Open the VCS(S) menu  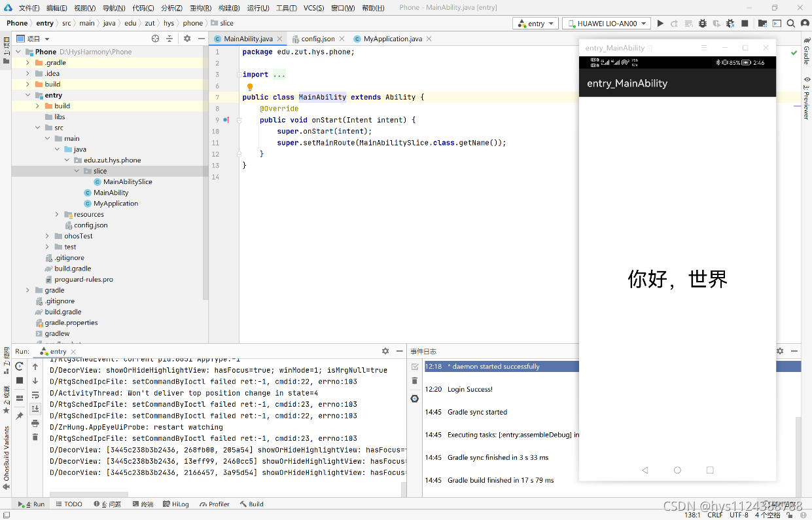(x=314, y=8)
